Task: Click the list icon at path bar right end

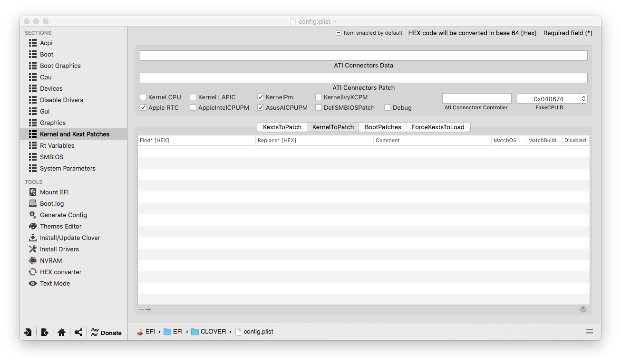Action: click(590, 332)
